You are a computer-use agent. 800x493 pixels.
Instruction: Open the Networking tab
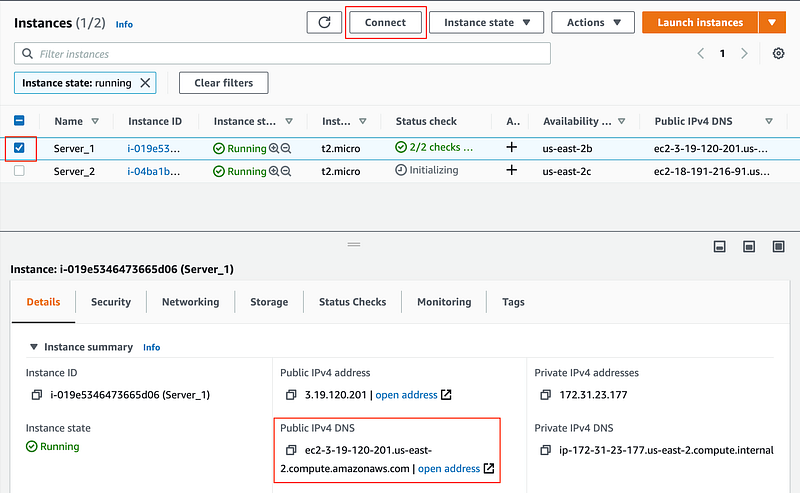[x=190, y=302]
